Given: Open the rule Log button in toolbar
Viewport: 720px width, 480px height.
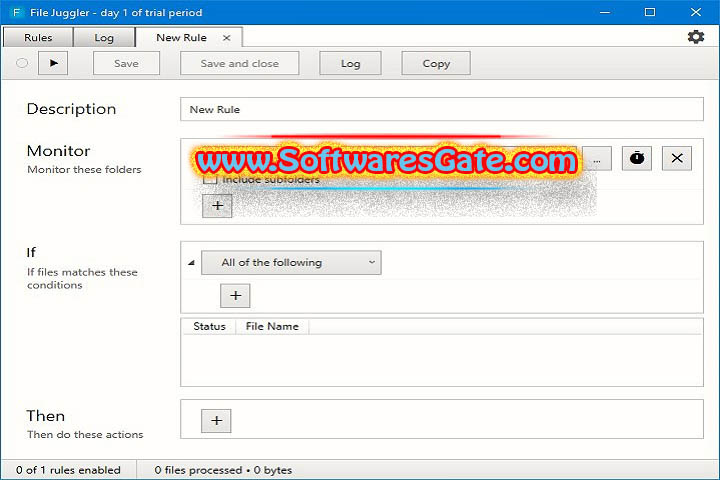Looking at the screenshot, I should [x=350, y=63].
